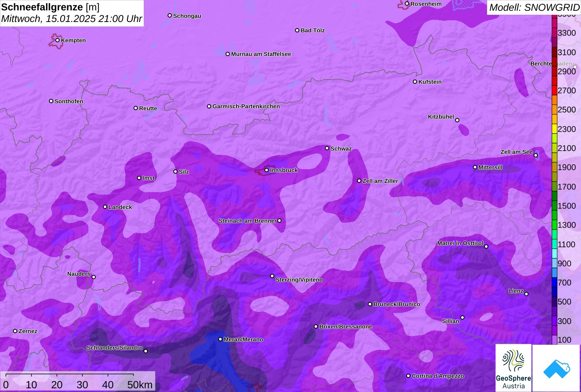Click the Matrei in Osttirol label

coord(460,243)
